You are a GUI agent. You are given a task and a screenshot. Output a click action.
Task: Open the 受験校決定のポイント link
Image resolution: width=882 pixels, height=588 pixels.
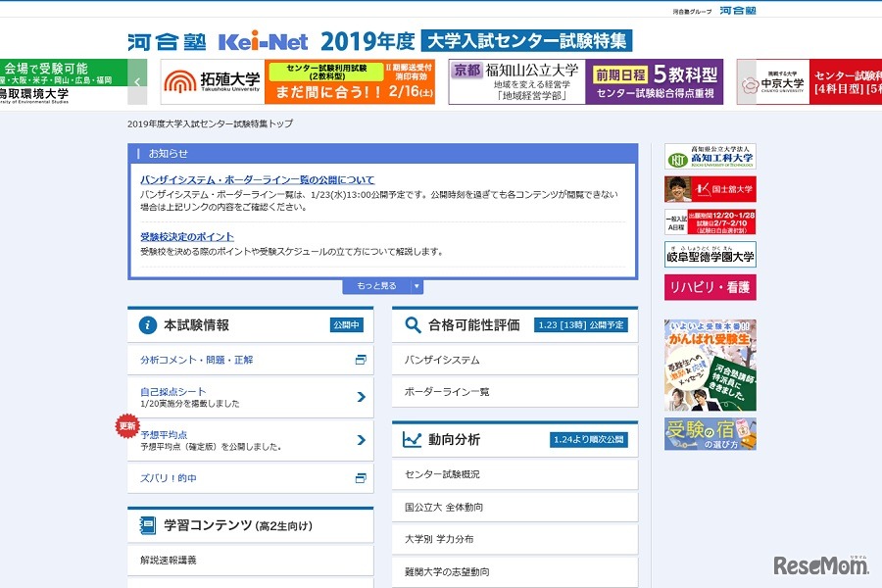point(190,235)
